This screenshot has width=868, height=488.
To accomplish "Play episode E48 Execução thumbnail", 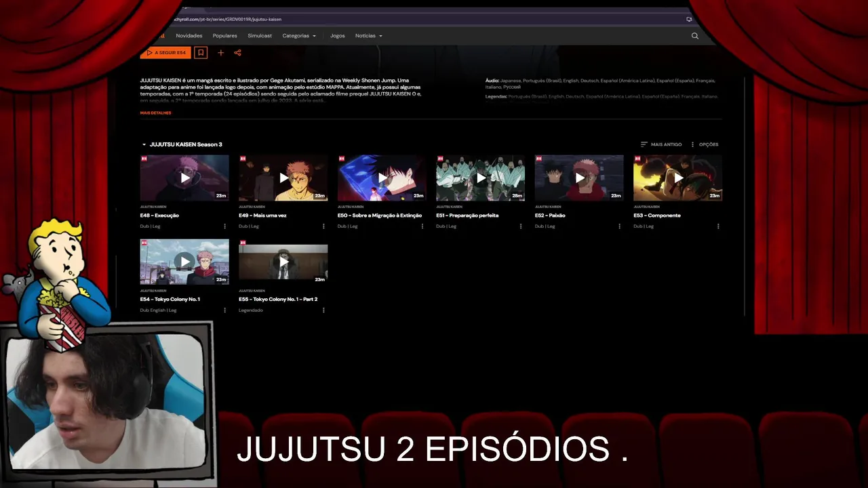I will (184, 178).
